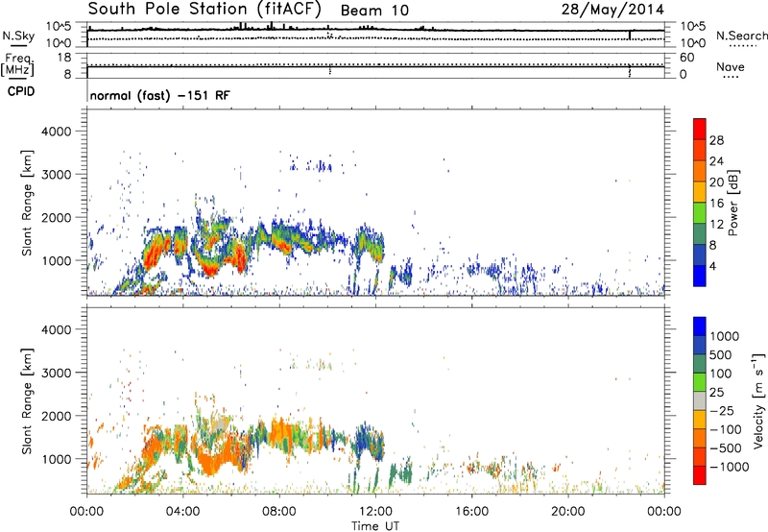Click the date "28/May/2014"
768x532 pixels.
[612, 9]
